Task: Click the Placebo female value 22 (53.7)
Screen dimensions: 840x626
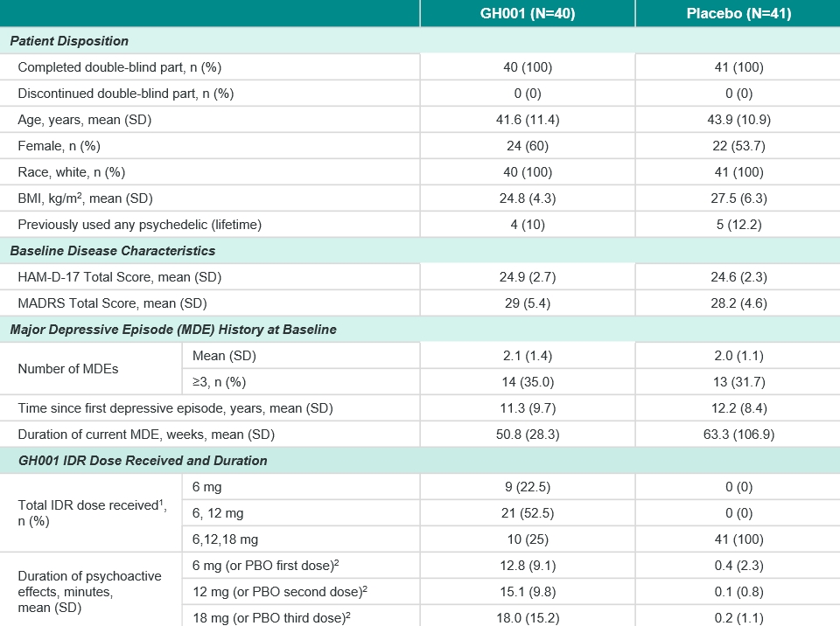Action: [738, 146]
